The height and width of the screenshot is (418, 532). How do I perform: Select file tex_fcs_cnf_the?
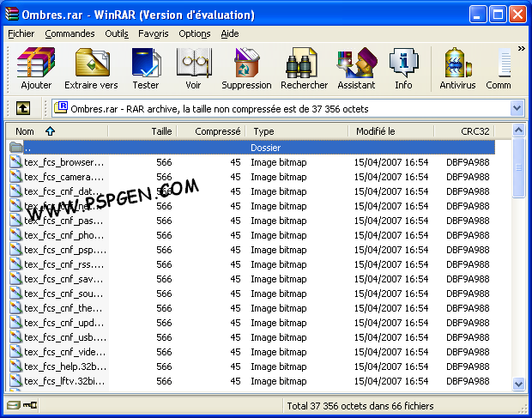pos(251,308)
